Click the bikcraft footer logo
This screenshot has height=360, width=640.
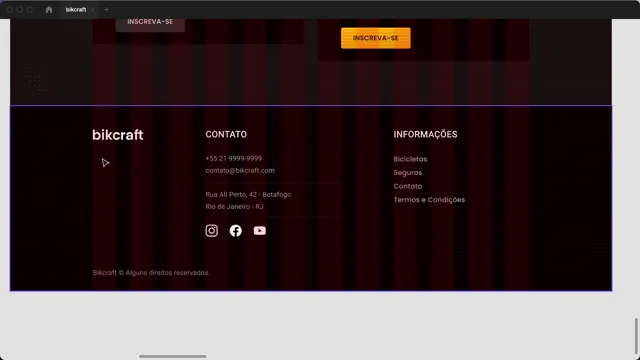(118, 135)
